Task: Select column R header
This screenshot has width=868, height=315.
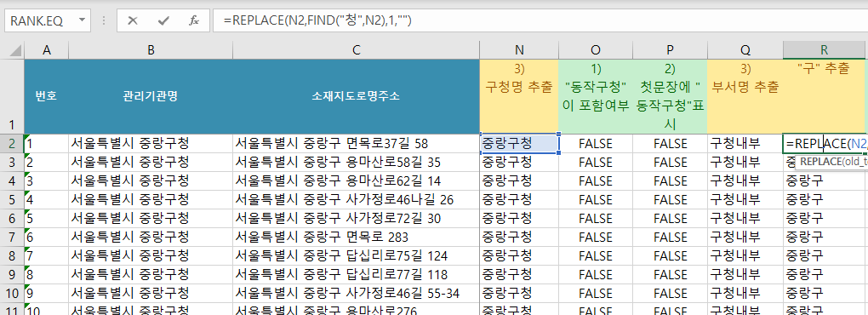Action: [x=825, y=50]
